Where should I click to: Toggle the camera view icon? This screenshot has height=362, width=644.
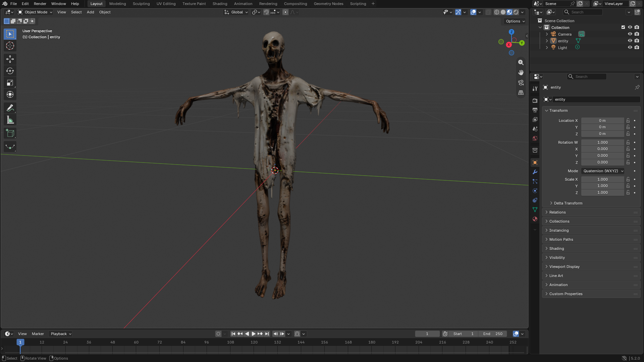pos(521,83)
